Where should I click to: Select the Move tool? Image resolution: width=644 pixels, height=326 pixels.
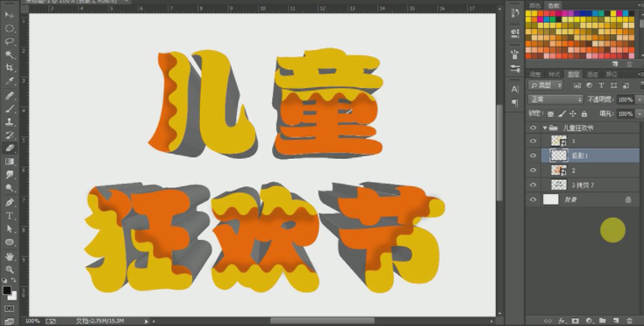click(10, 15)
